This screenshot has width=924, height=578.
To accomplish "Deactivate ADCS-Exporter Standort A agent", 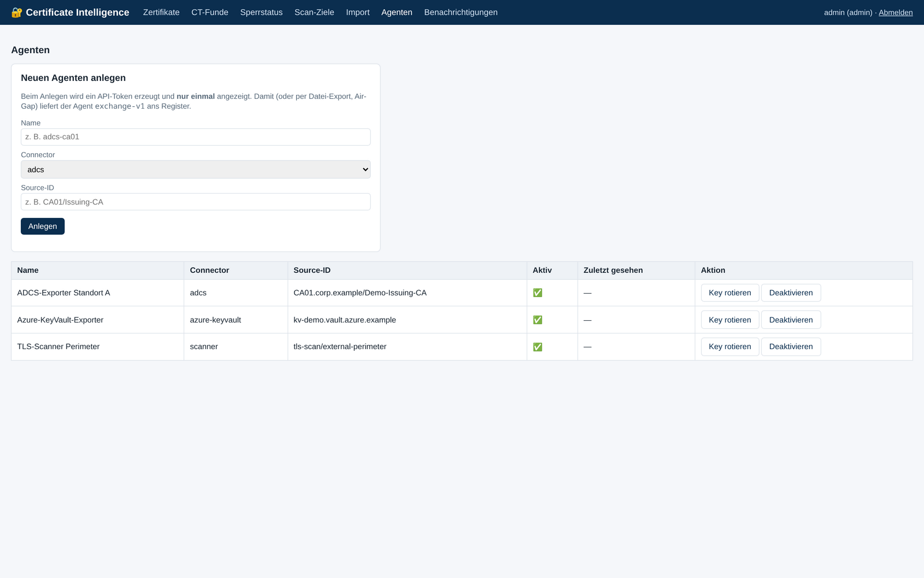I will (791, 293).
